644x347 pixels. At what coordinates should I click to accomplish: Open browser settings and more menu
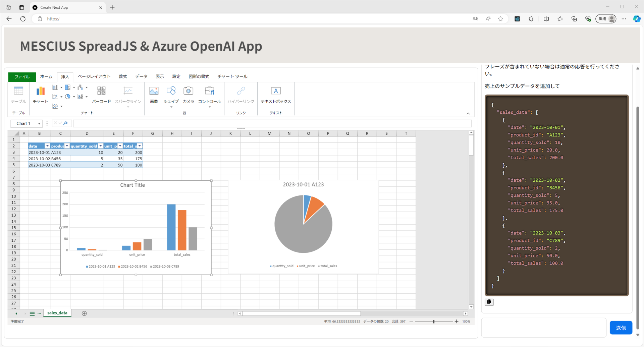[x=624, y=19]
